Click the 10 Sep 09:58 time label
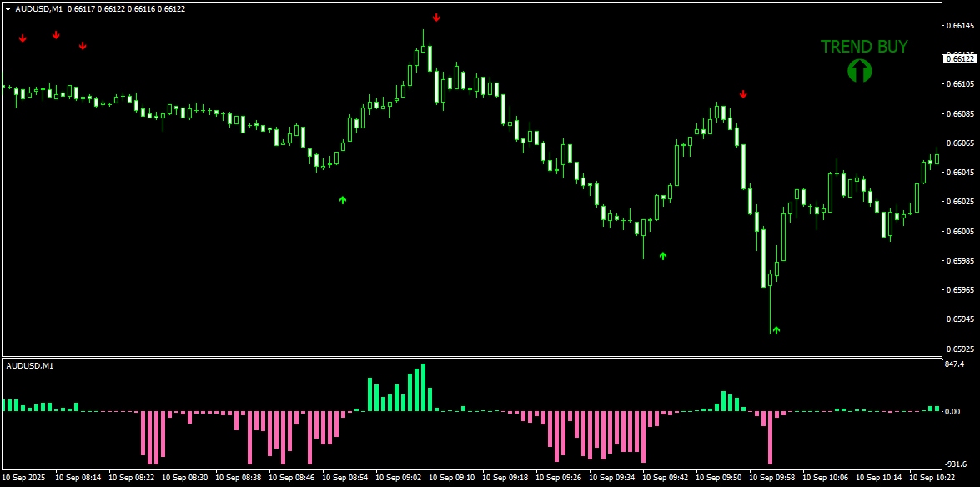 click(x=771, y=478)
